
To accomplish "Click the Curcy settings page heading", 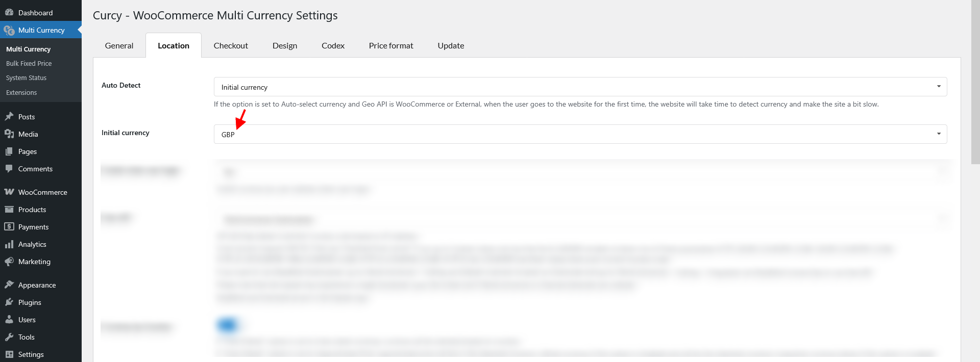I will tap(215, 15).
